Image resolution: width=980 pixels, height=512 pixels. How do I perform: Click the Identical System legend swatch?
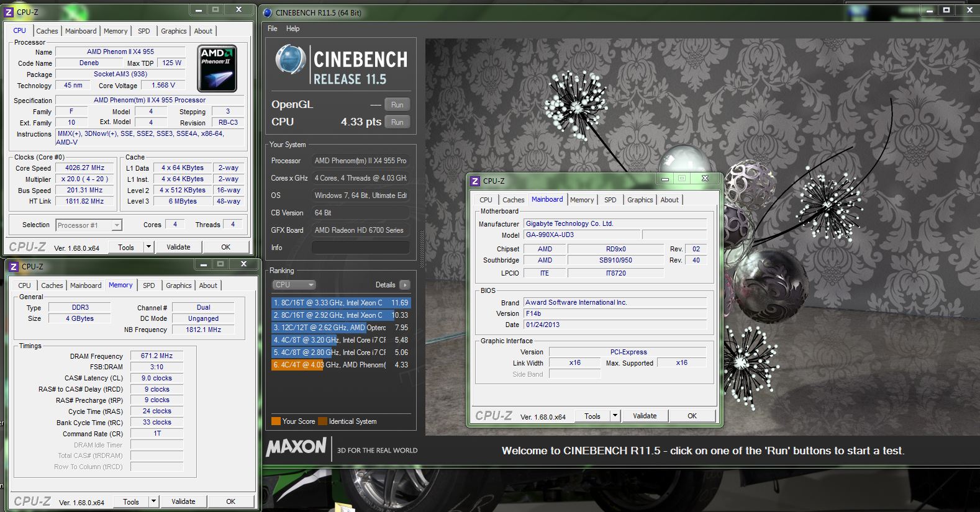pos(322,421)
